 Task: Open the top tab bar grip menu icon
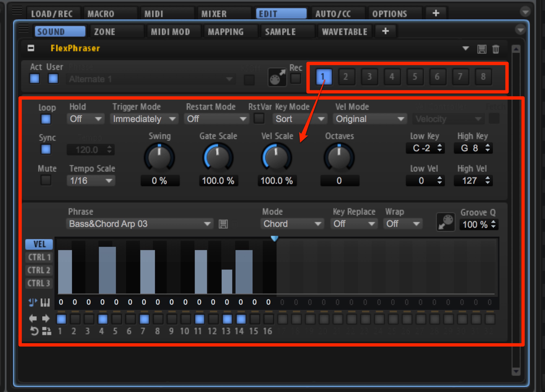17,10
